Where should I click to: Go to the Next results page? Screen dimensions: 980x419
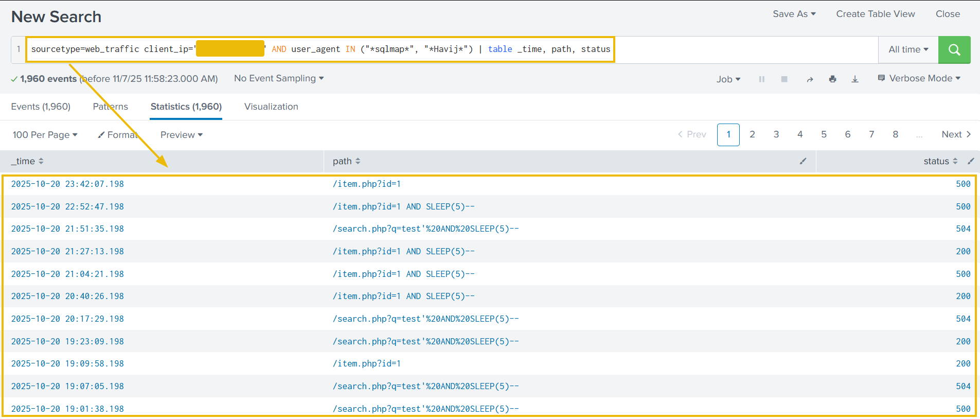pos(956,134)
